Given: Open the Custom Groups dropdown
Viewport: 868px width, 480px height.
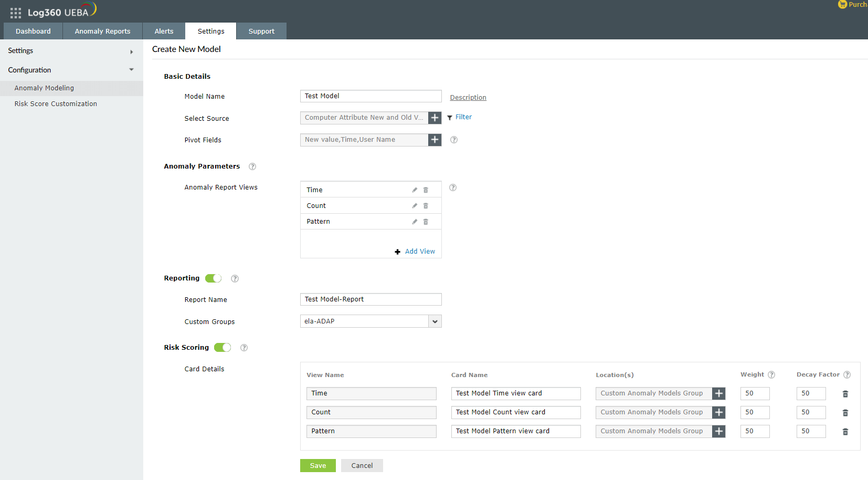Looking at the screenshot, I should [x=435, y=321].
